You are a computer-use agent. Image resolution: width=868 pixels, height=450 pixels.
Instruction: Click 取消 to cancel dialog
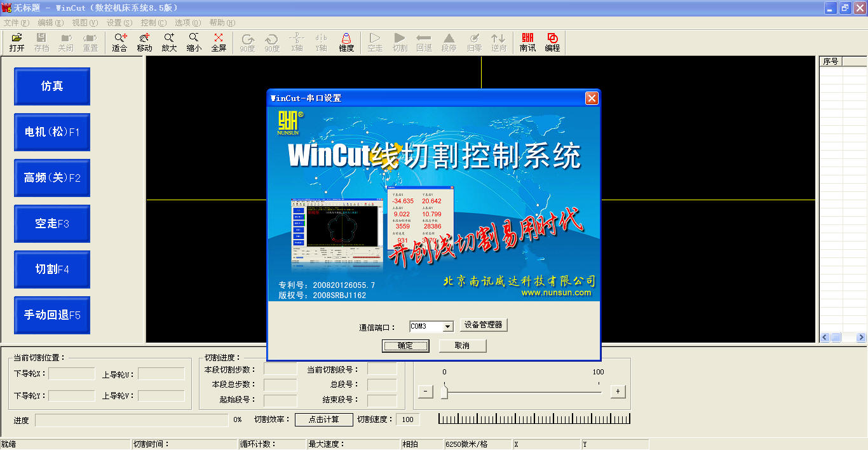463,346
